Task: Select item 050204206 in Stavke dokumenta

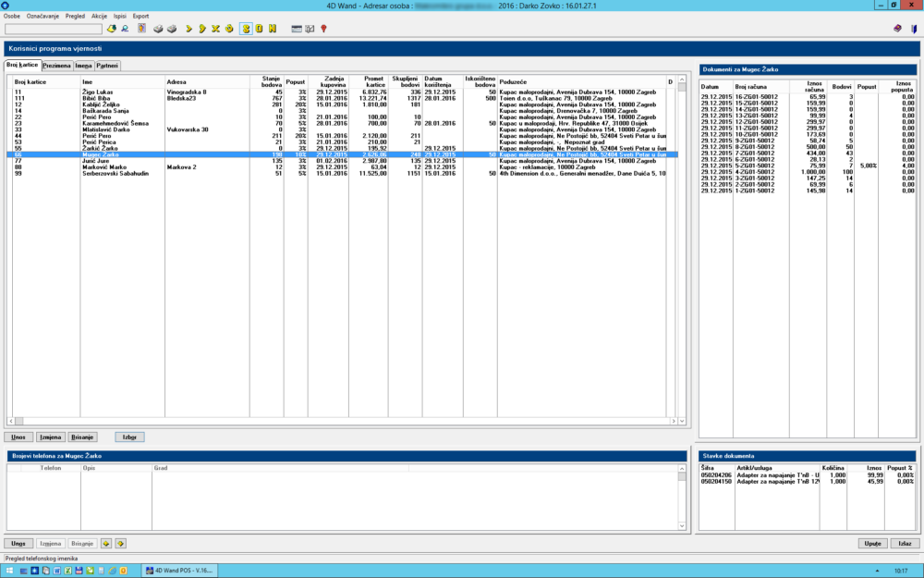Action: point(808,474)
